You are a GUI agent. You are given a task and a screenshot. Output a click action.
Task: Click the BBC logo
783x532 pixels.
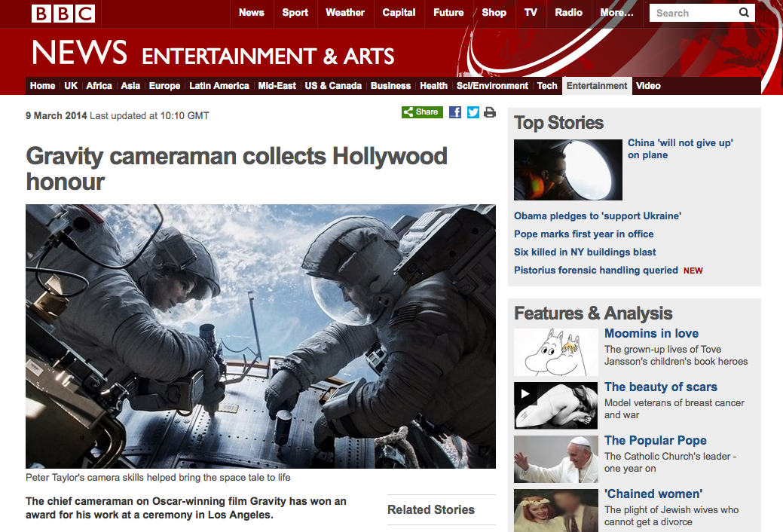(63, 14)
